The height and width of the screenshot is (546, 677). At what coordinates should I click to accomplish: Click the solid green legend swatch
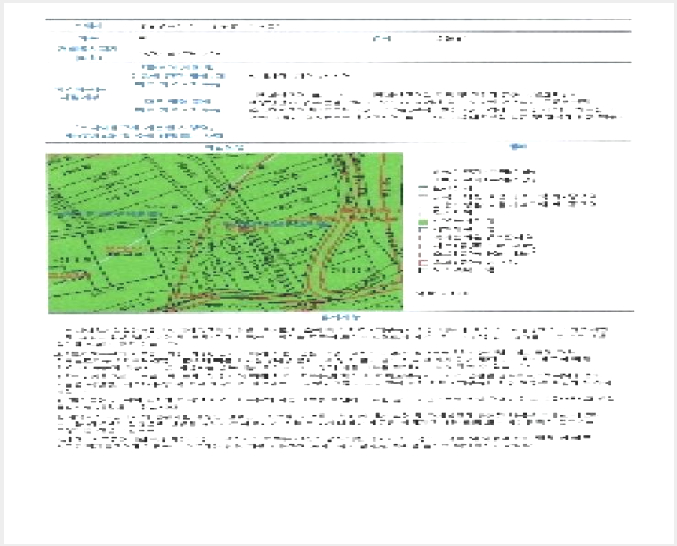click(x=423, y=222)
